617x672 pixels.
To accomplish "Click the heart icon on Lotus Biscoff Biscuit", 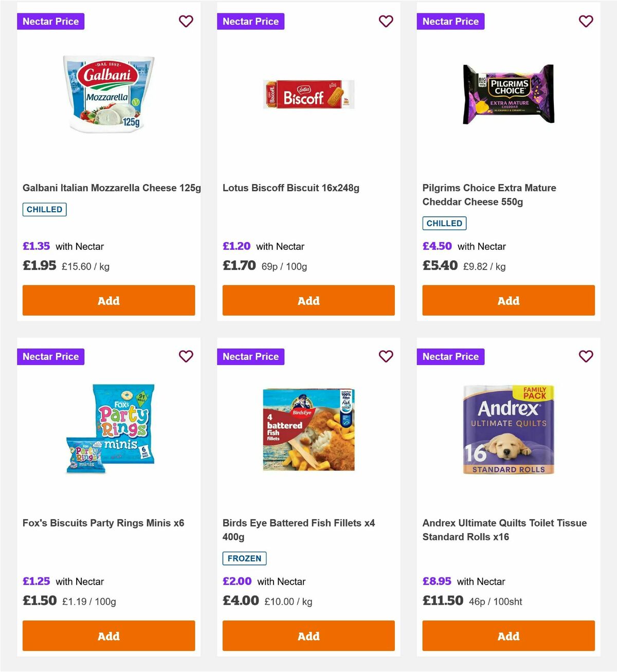I will click(386, 21).
